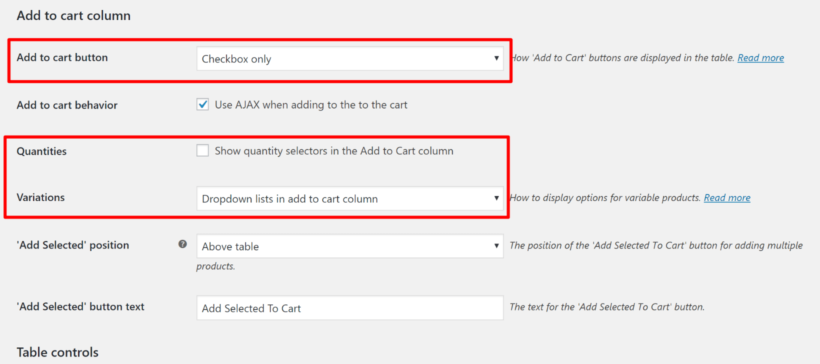Open the 'Add Selected' position dropdown

click(x=350, y=246)
